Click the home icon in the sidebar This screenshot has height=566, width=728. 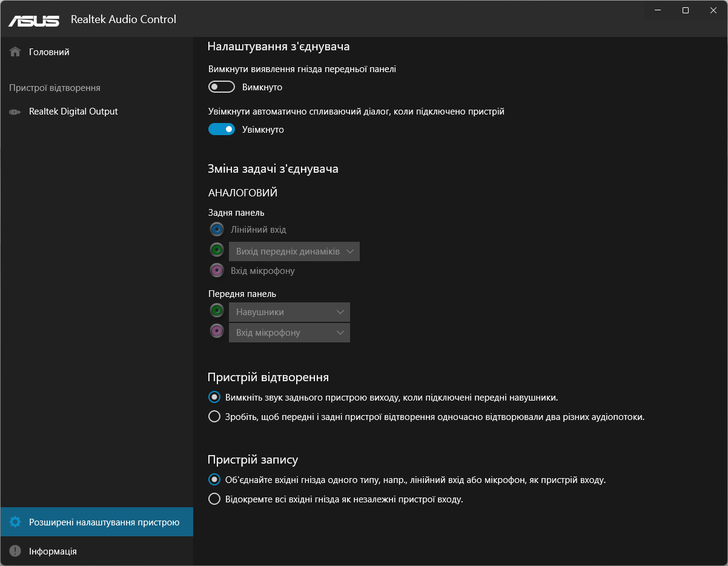[x=16, y=52]
